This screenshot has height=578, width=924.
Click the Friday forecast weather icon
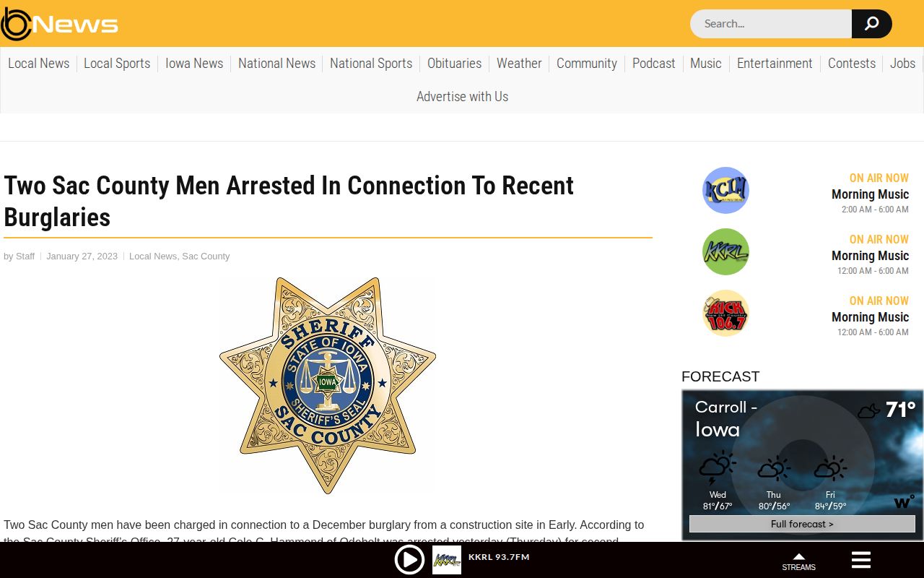(830, 469)
